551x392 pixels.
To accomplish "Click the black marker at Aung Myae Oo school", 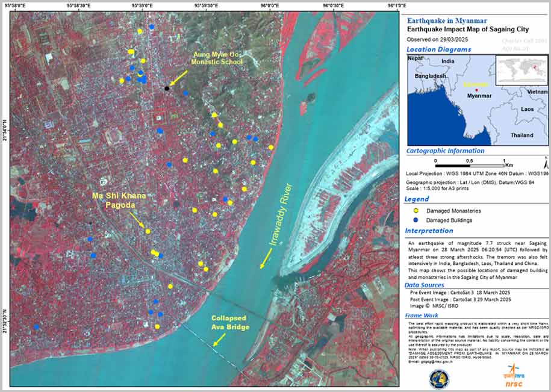I will tap(167, 89).
